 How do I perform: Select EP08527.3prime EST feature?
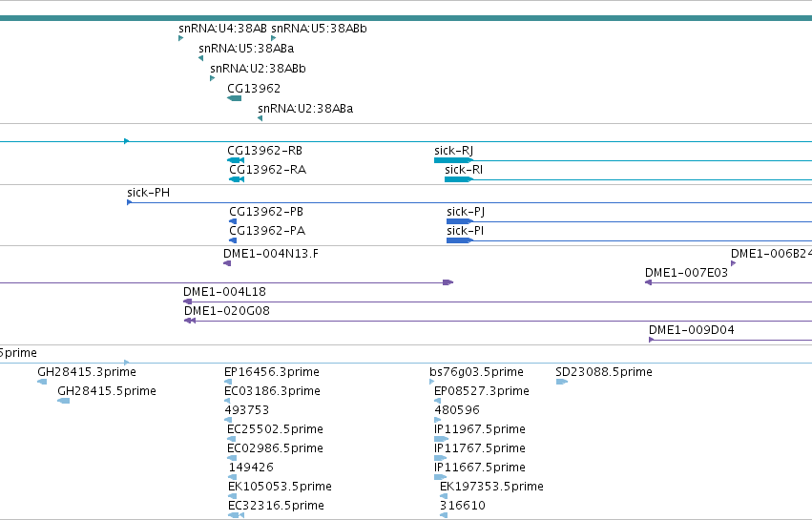438,401
